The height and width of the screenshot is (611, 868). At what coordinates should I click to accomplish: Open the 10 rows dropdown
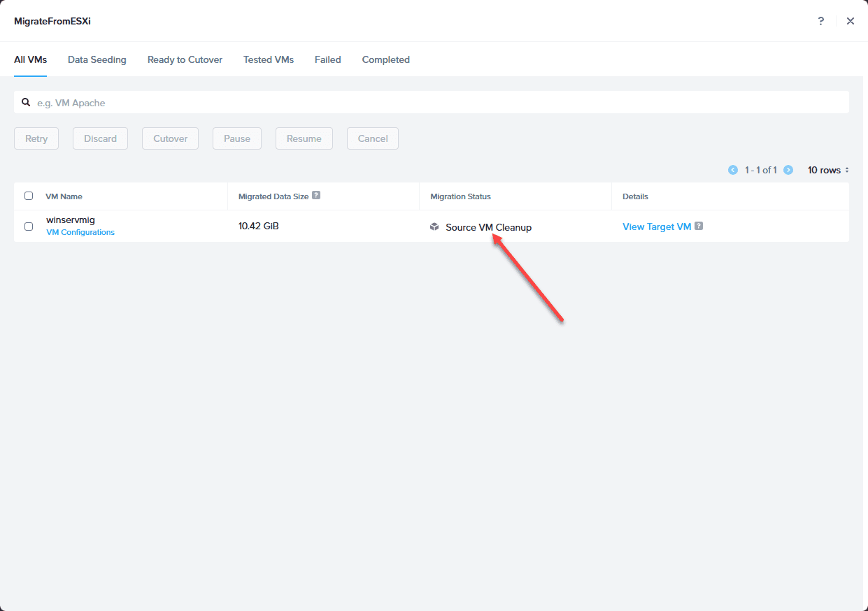coord(829,170)
